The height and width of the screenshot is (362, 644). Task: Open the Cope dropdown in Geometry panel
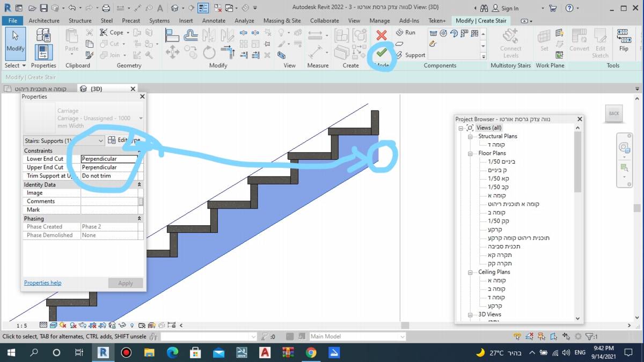[127, 33]
